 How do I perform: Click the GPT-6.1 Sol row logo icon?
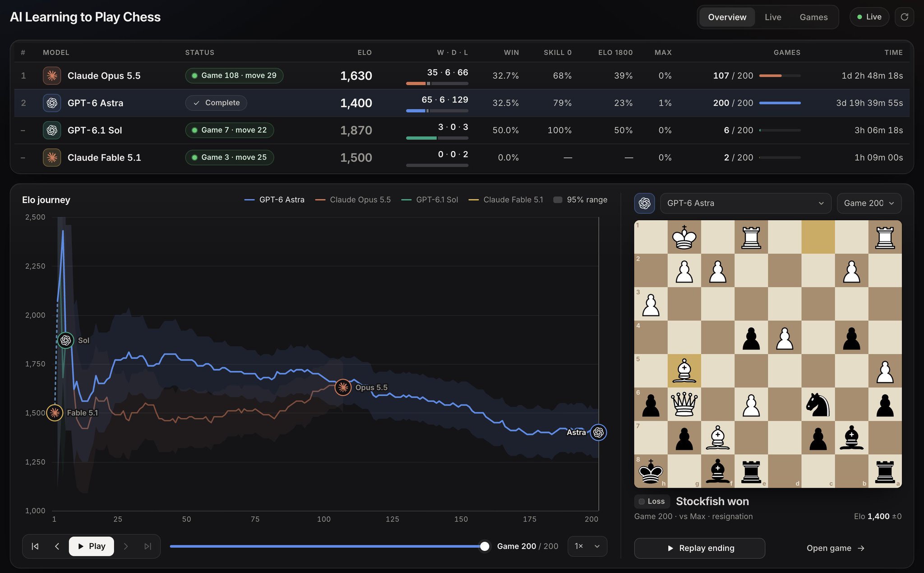(52, 130)
